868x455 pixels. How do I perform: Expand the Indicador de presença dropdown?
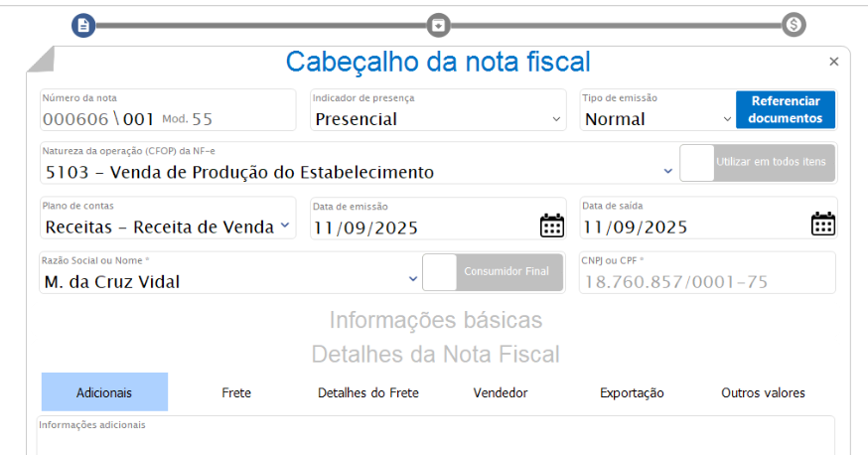[557, 119]
